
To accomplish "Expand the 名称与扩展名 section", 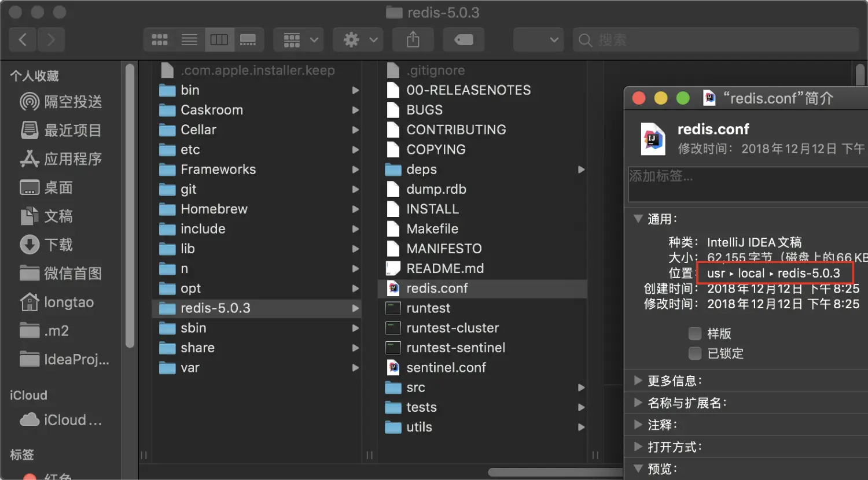I will [638, 403].
